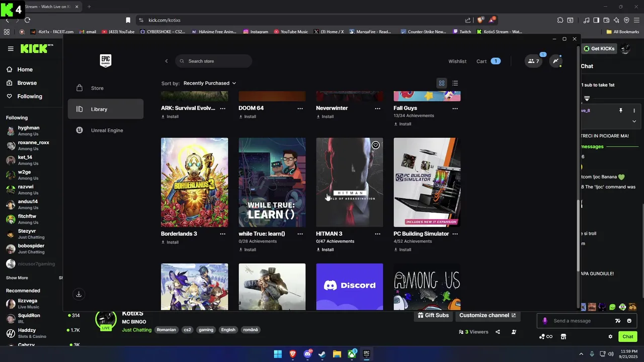This screenshot has width=644, height=362.
Task: Open the Epic profile avatar menu
Action: (x=555, y=61)
